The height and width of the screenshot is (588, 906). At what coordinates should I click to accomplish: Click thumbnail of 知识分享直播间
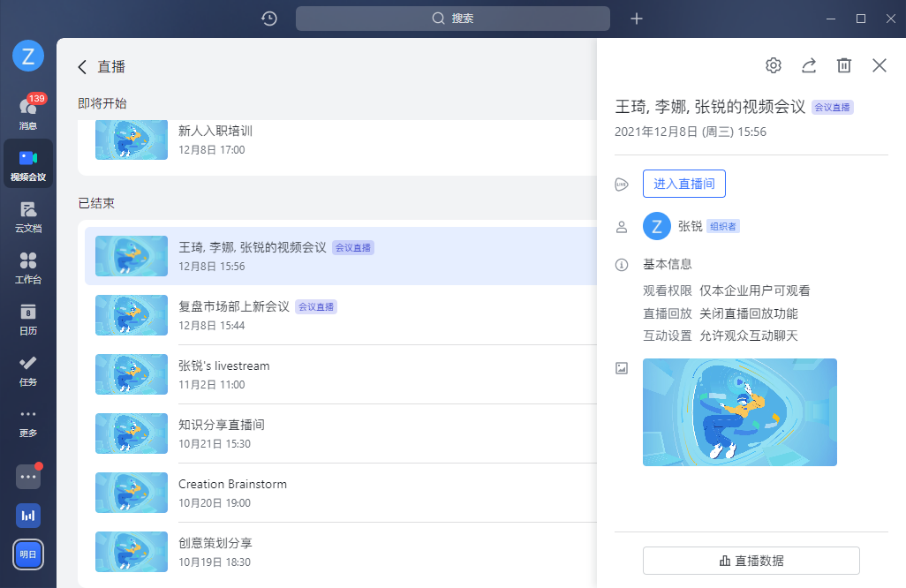pyautogui.click(x=132, y=433)
